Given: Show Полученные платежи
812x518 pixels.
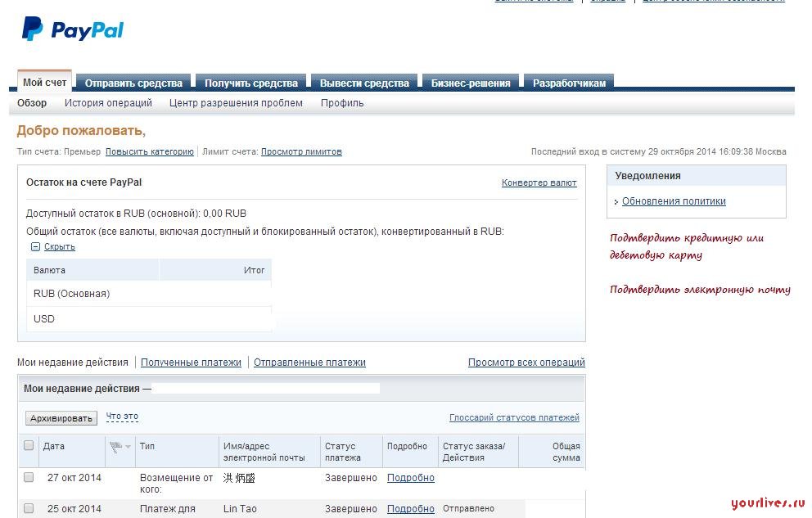Looking at the screenshot, I should [x=191, y=363].
